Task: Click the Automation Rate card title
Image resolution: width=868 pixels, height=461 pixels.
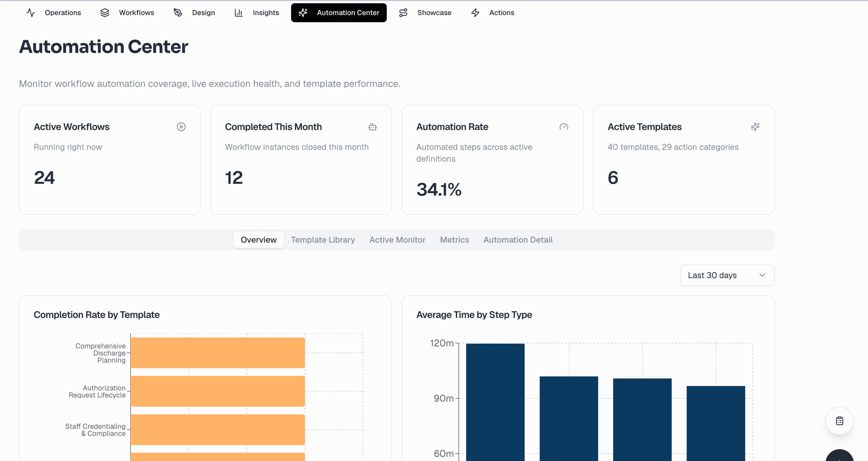Action: 452,127
